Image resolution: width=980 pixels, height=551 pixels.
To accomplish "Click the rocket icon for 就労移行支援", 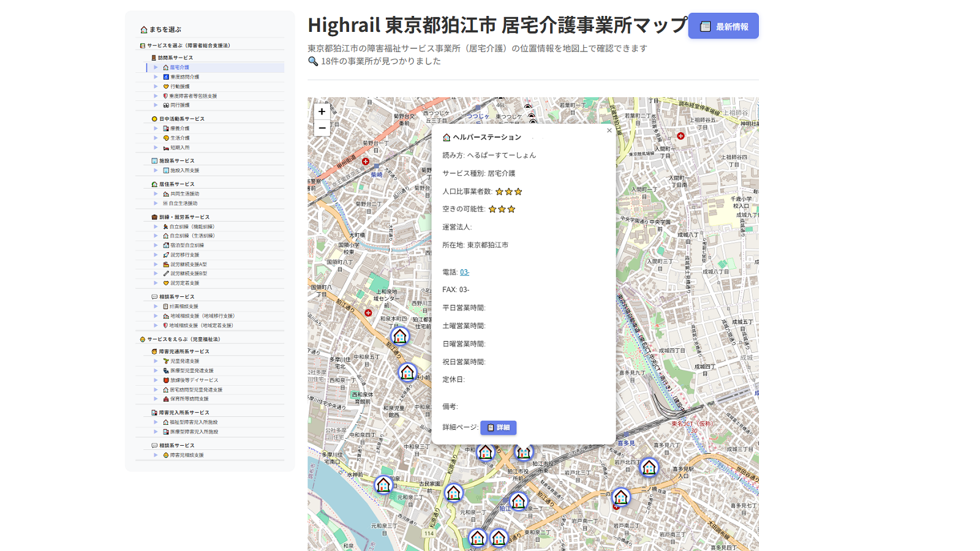I will coord(165,255).
